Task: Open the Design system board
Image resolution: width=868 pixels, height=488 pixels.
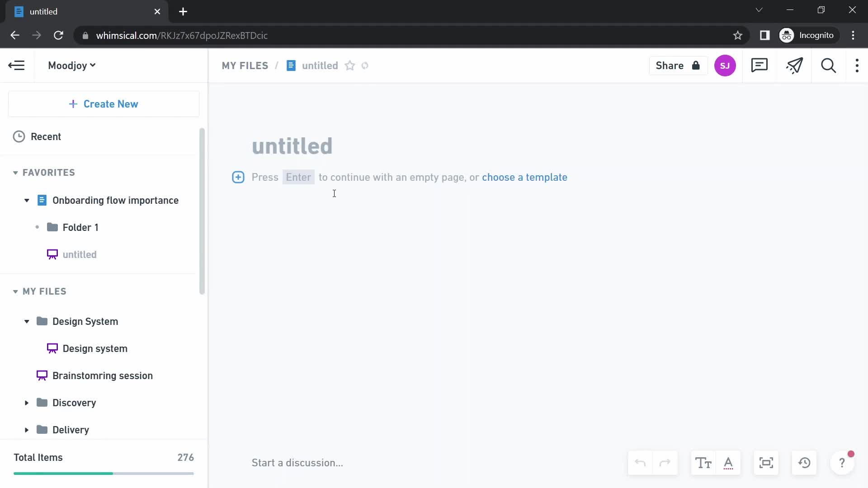Action: [95, 348]
